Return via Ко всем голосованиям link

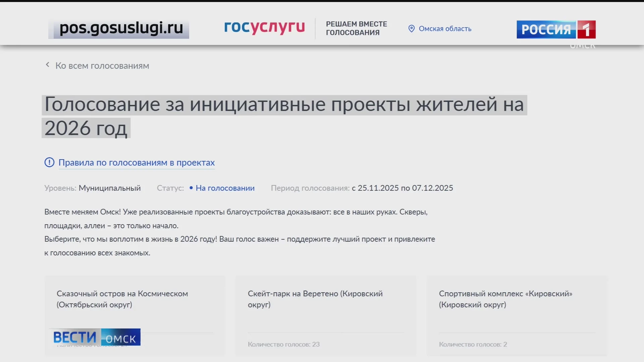coord(102,66)
